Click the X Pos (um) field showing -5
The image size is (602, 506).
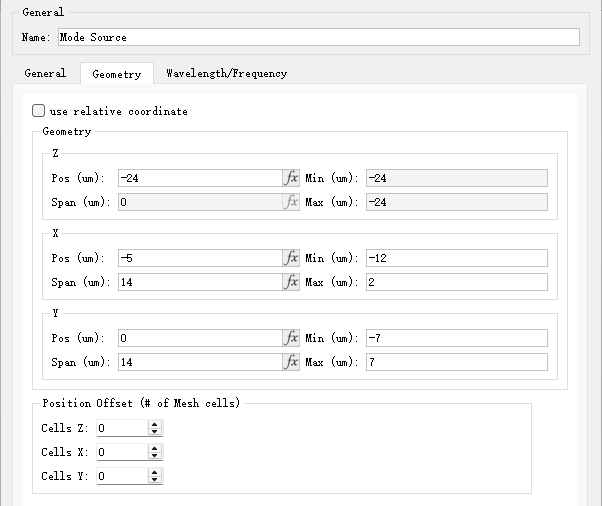tap(200, 258)
